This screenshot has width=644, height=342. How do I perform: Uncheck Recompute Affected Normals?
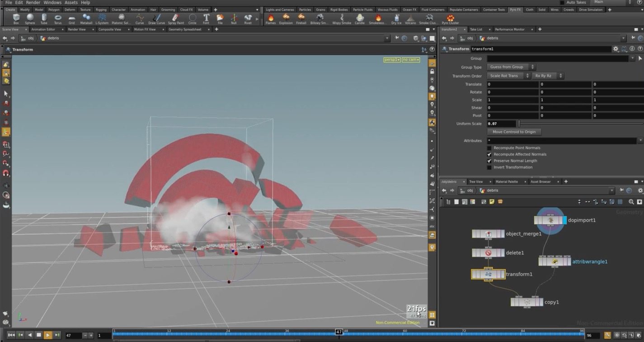489,154
